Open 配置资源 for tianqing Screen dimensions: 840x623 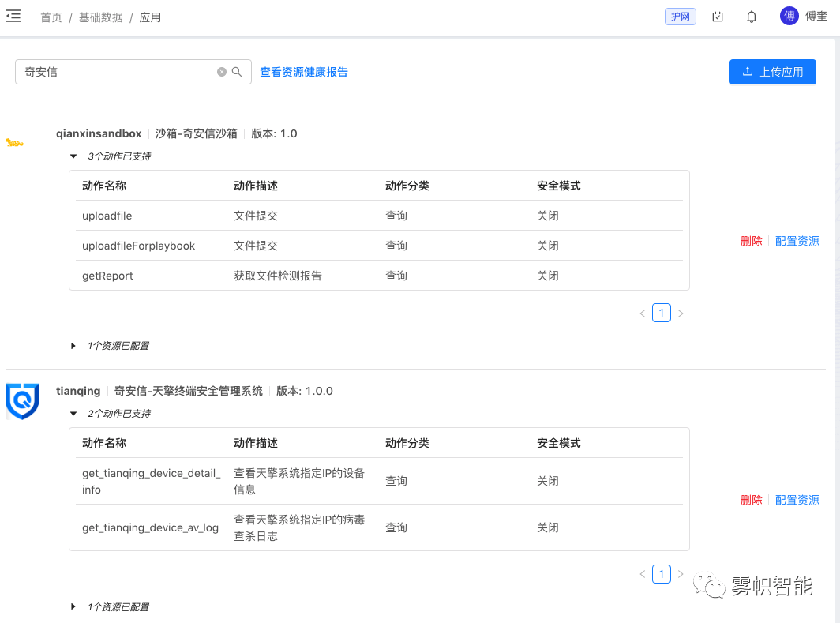point(797,500)
